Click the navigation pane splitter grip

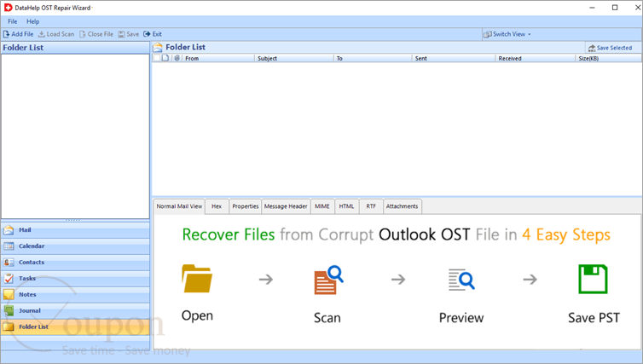[73, 221]
